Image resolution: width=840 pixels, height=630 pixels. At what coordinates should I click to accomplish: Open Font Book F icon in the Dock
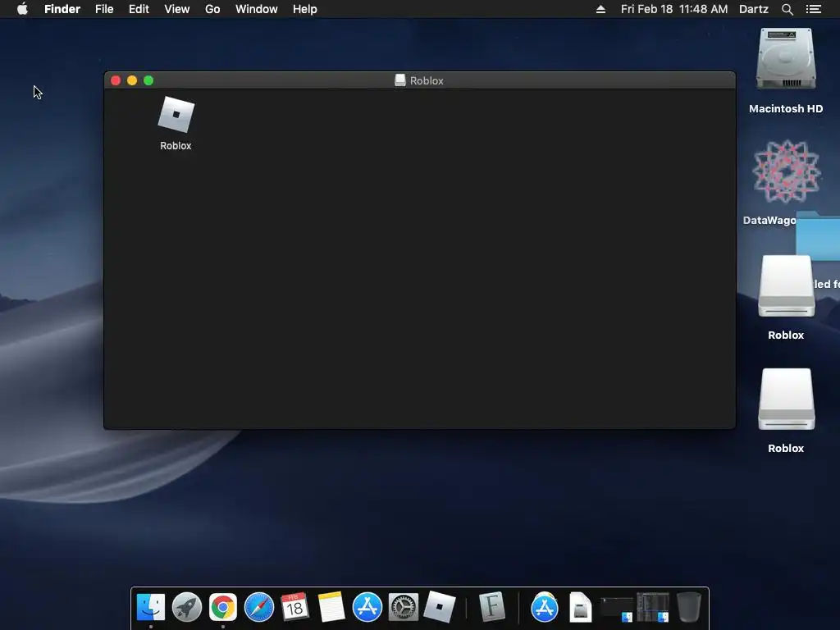coord(492,607)
